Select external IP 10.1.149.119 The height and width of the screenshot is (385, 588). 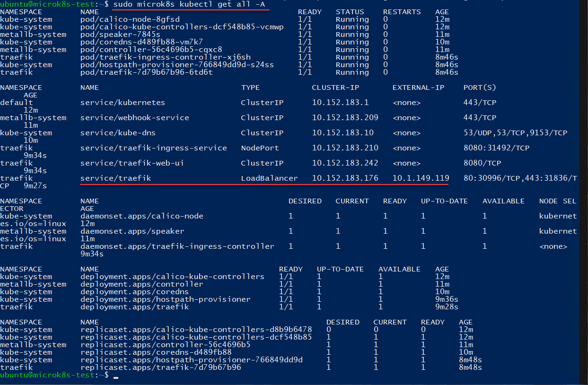tap(421, 178)
